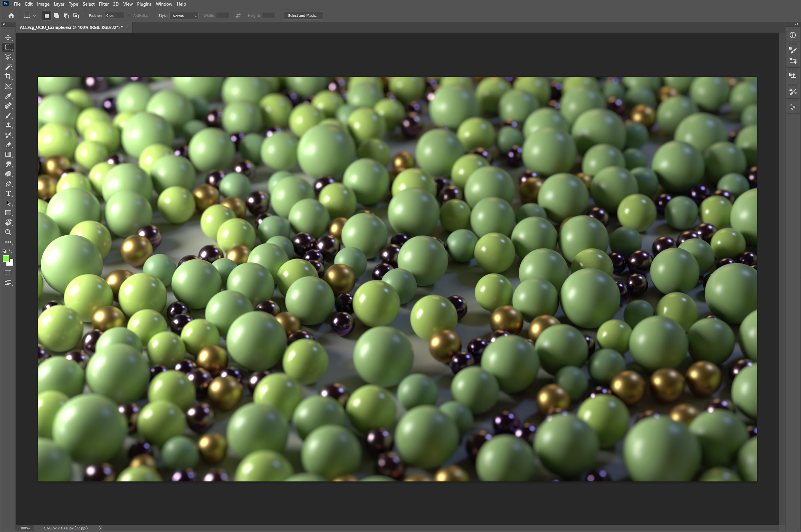801x532 pixels.
Task: Enable Add to selection mode
Action: 57,16
